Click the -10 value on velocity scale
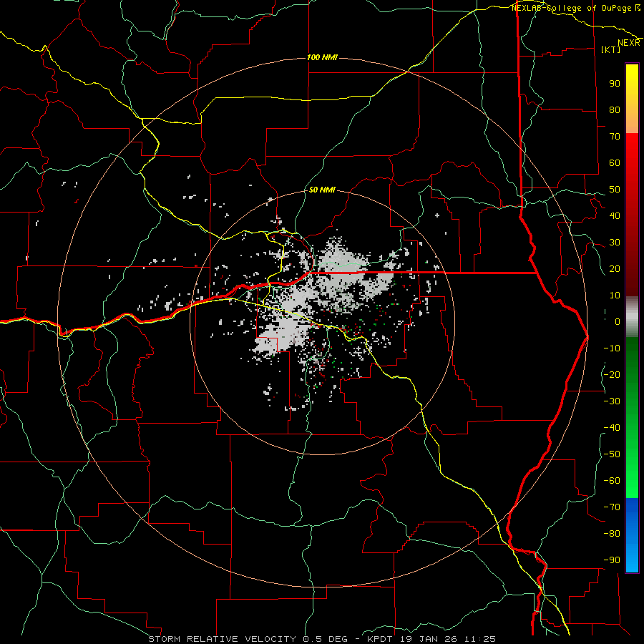644x644 pixels. point(612,348)
